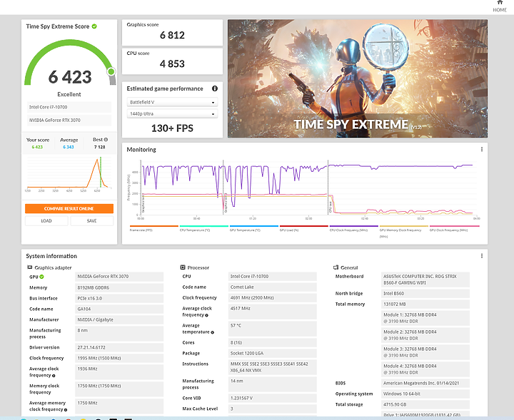This screenshot has width=514, height=420.
Task: Click the code name Comet Lake value
Action: pos(273,287)
